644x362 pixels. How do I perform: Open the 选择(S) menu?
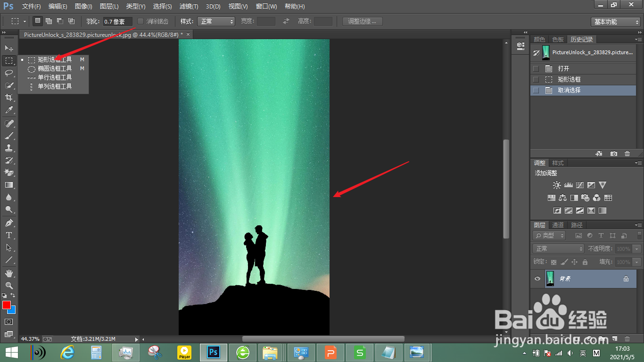tap(163, 7)
